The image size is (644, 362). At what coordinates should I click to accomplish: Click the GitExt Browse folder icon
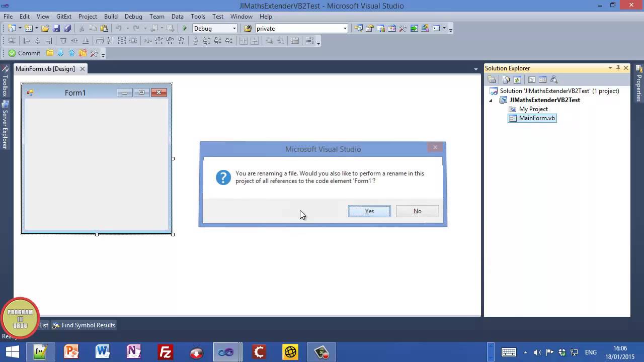(50, 53)
